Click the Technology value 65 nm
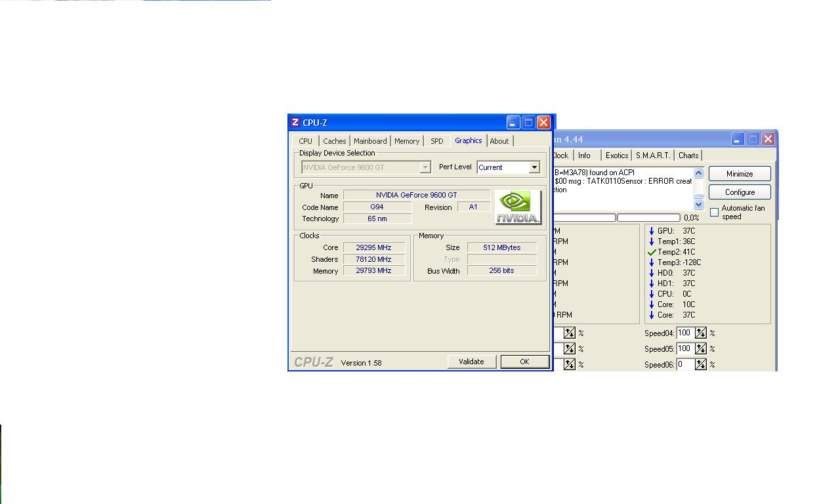The height and width of the screenshot is (504, 840). click(x=377, y=219)
